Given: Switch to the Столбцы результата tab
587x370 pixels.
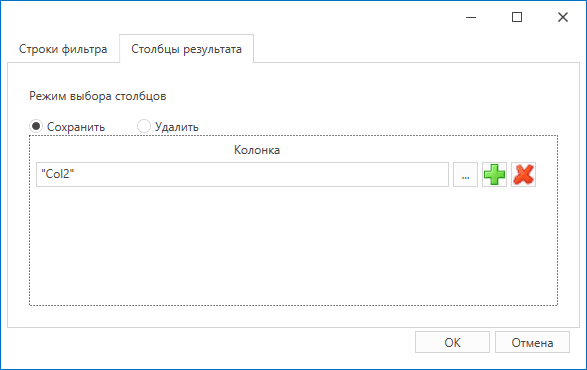Looking at the screenshot, I should (x=186, y=49).
